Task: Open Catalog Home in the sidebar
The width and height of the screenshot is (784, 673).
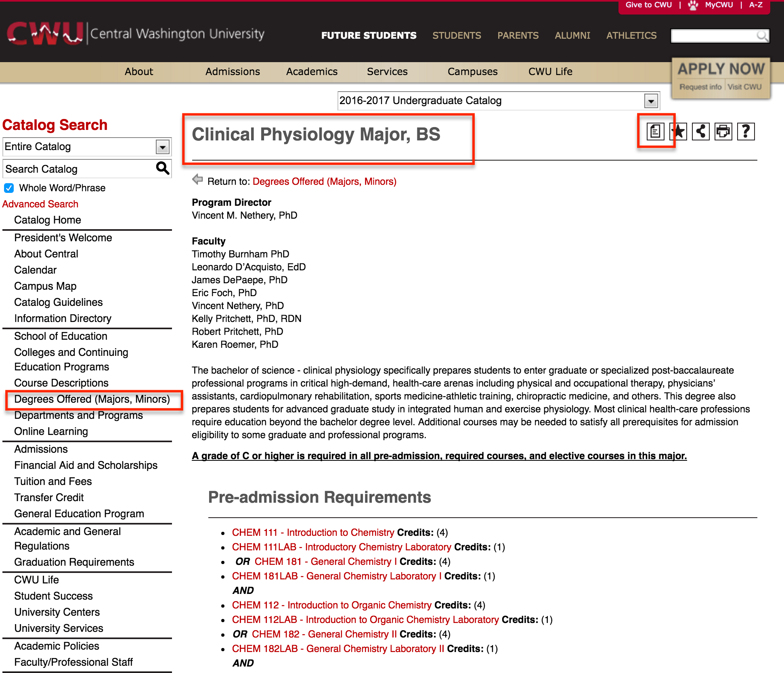Action: [x=48, y=220]
